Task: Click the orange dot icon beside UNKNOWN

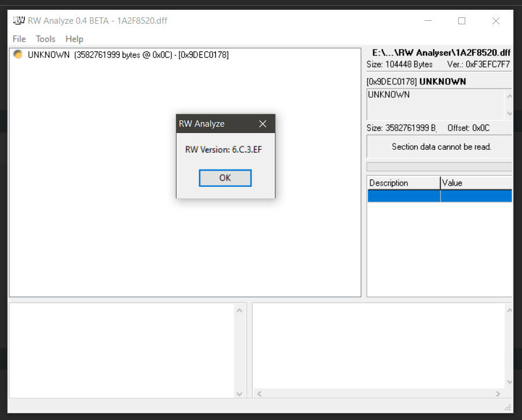Action: tap(17, 54)
